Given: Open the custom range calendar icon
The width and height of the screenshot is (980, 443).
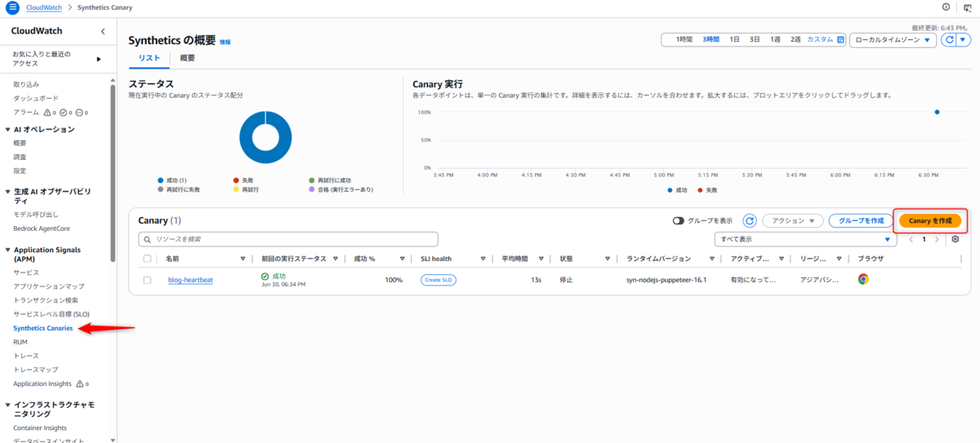Looking at the screenshot, I should point(840,40).
